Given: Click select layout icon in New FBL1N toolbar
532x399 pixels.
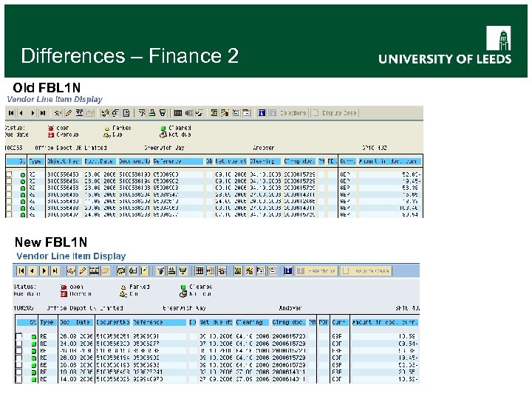Looking at the screenshot, I should (x=211, y=270).
